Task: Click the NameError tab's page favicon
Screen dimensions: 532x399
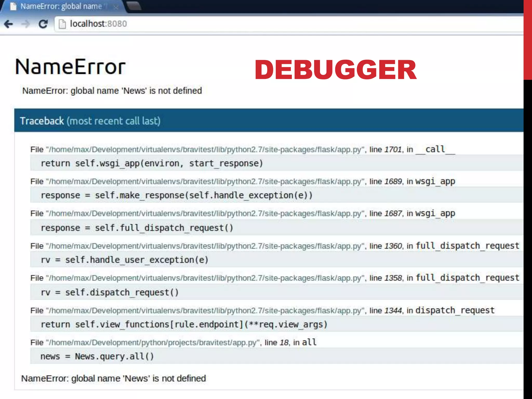Action: [13, 6]
